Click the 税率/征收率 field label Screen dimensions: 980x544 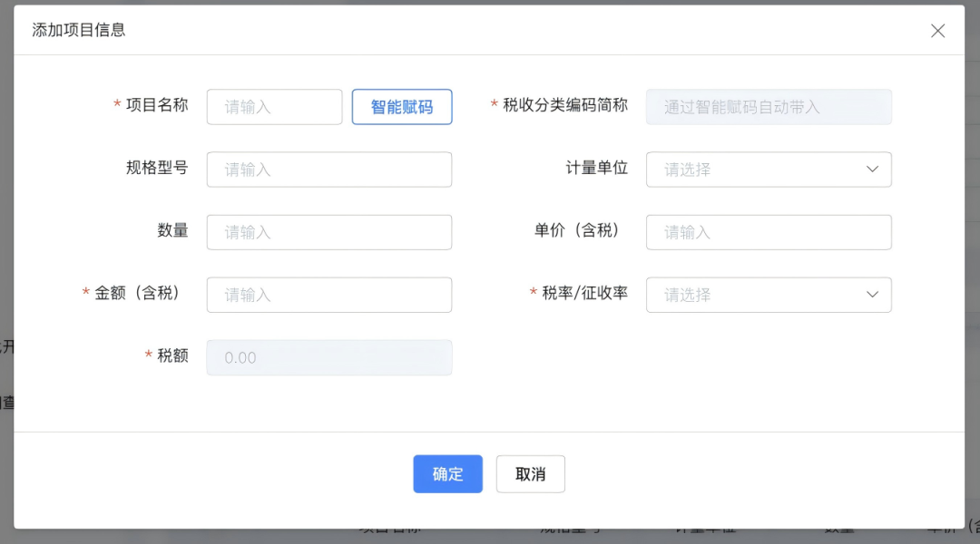tap(584, 293)
